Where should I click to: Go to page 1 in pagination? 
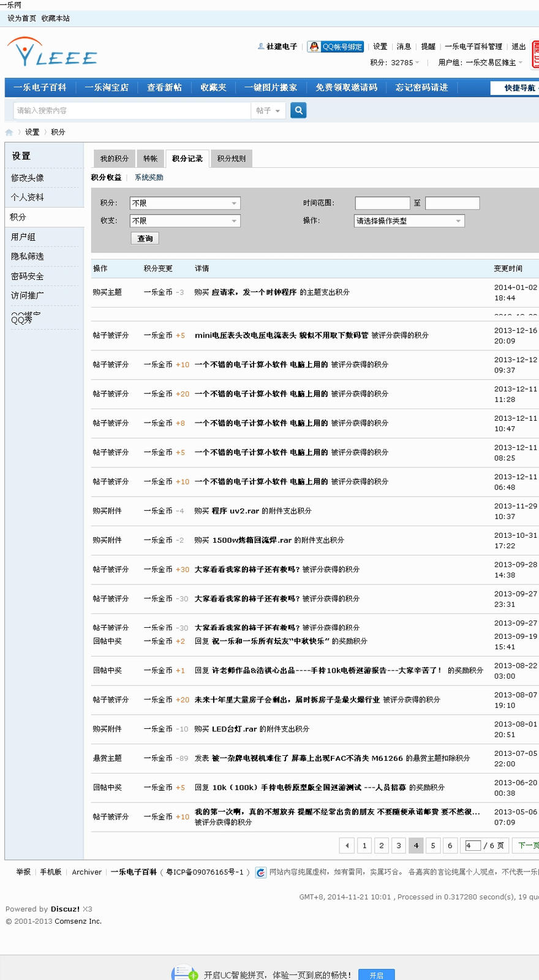(x=364, y=845)
